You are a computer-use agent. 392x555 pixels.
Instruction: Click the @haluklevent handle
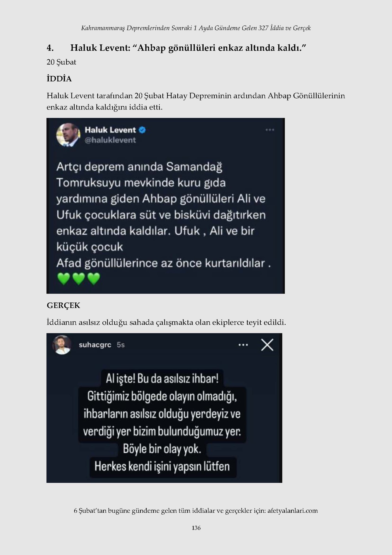(x=110, y=140)
